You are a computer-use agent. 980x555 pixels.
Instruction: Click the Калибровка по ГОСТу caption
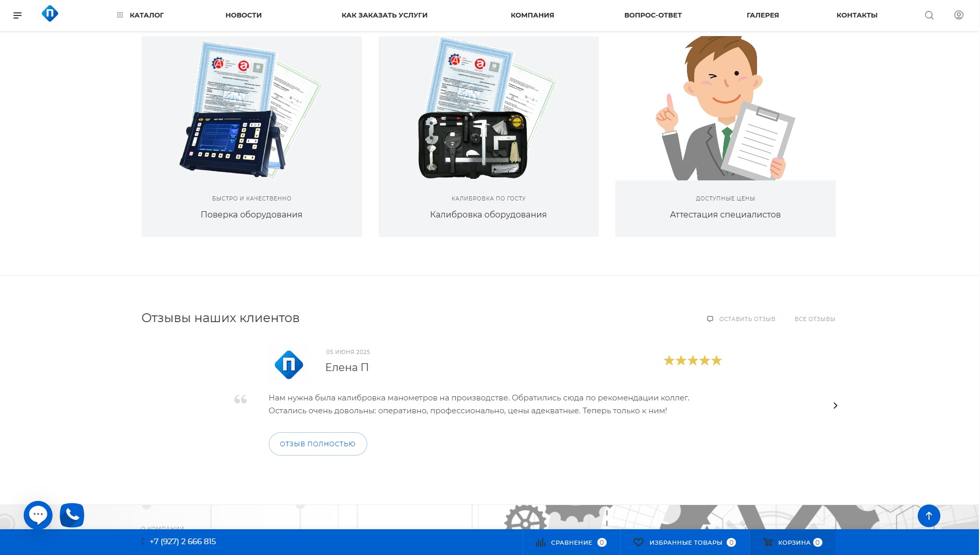pos(489,198)
